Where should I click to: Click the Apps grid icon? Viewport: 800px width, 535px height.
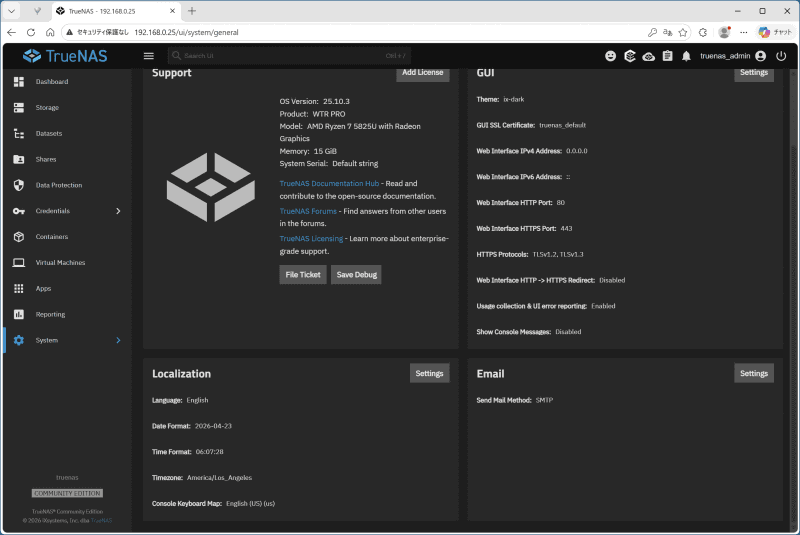click(x=19, y=289)
